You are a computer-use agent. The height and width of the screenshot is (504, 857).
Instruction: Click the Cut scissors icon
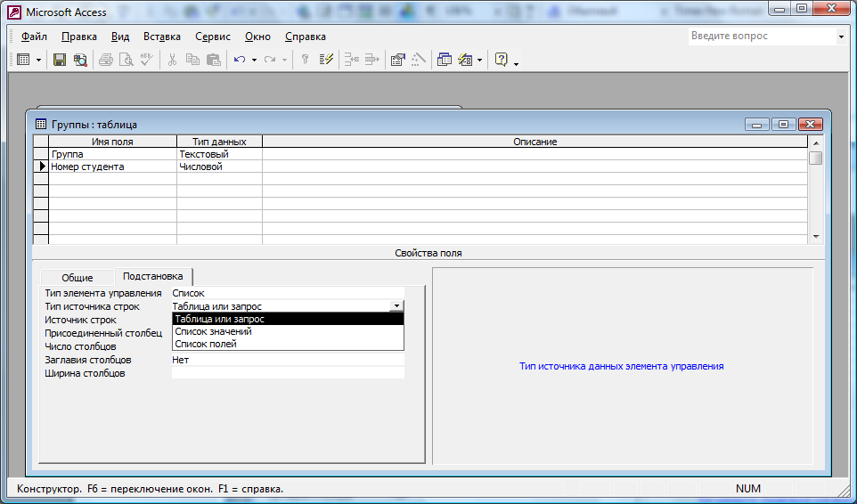172,60
